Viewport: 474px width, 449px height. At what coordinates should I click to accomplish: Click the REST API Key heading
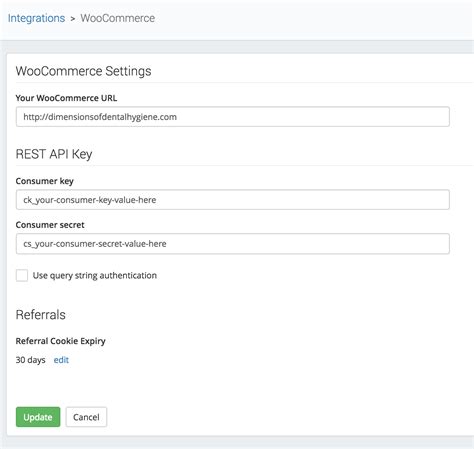coord(54,154)
